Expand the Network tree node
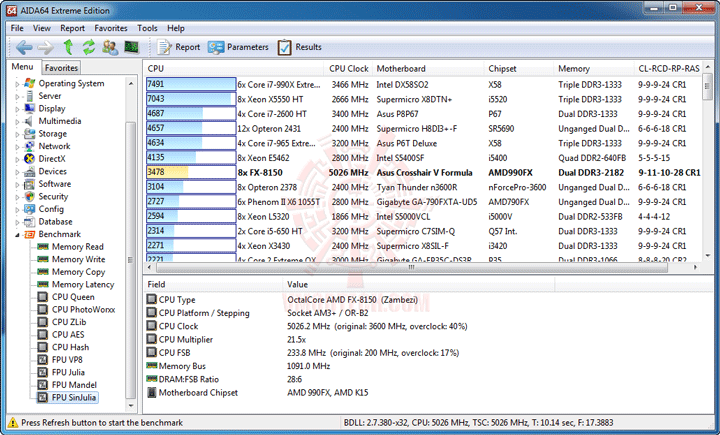 [x=17, y=147]
